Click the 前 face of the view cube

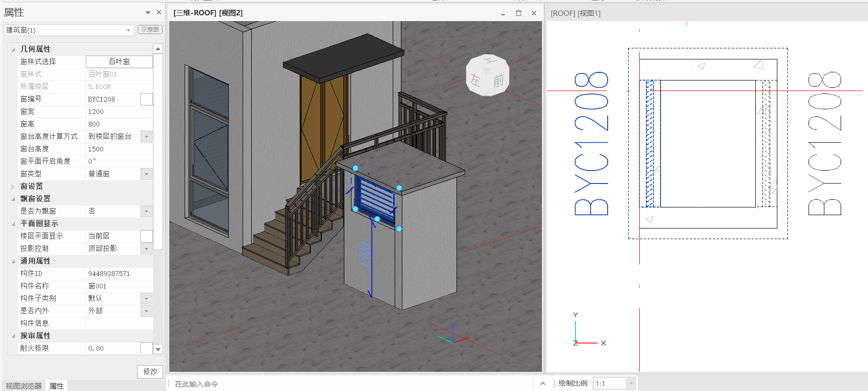(x=498, y=80)
